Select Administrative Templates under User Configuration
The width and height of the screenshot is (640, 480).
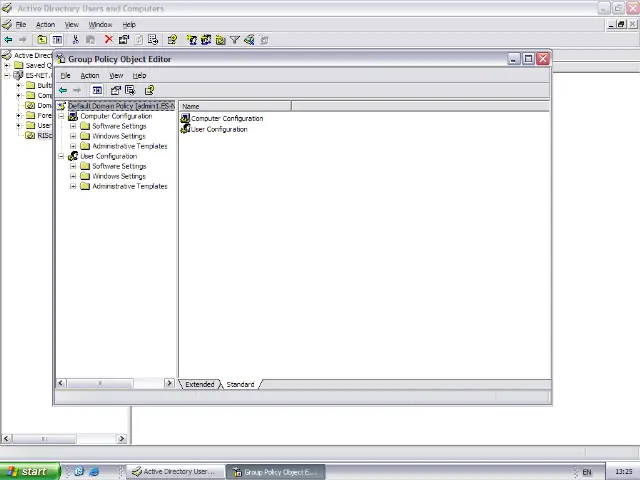click(x=130, y=186)
